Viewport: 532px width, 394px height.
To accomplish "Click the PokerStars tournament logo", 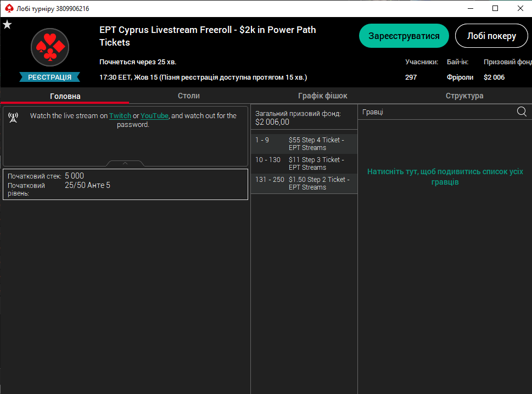I will [x=50, y=47].
